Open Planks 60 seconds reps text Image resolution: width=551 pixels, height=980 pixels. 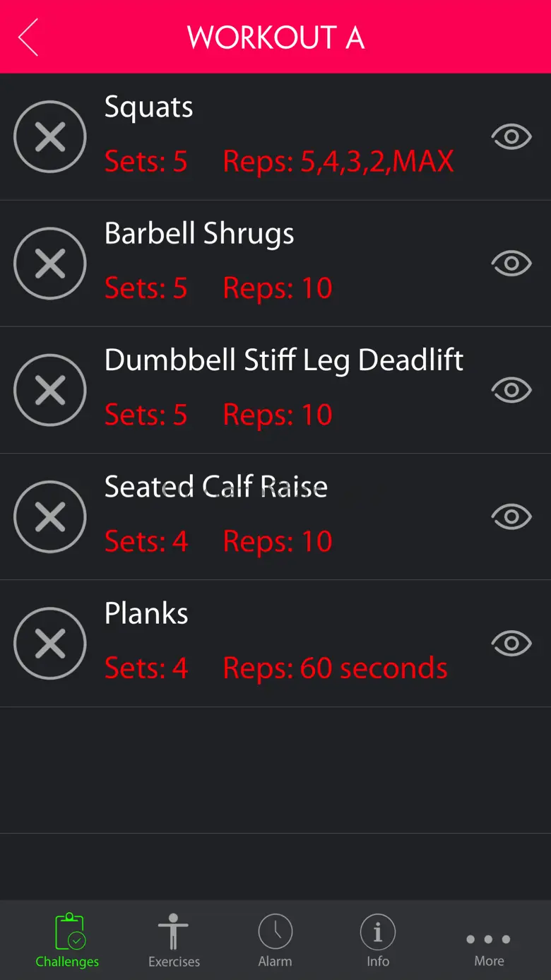(336, 668)
